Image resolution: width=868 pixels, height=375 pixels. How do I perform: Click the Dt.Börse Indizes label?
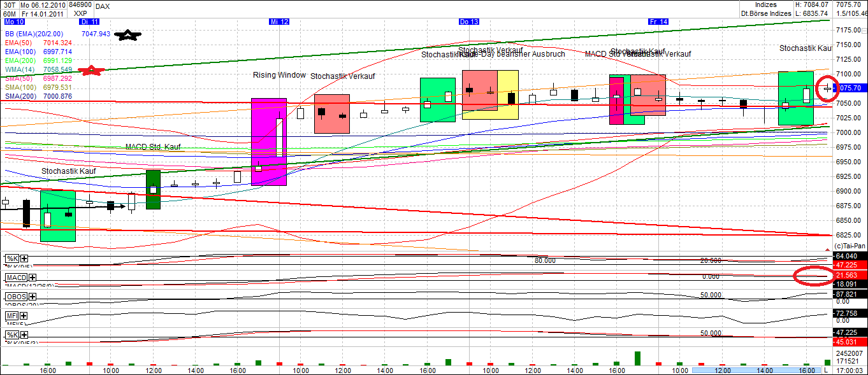[x=765, y=13]
